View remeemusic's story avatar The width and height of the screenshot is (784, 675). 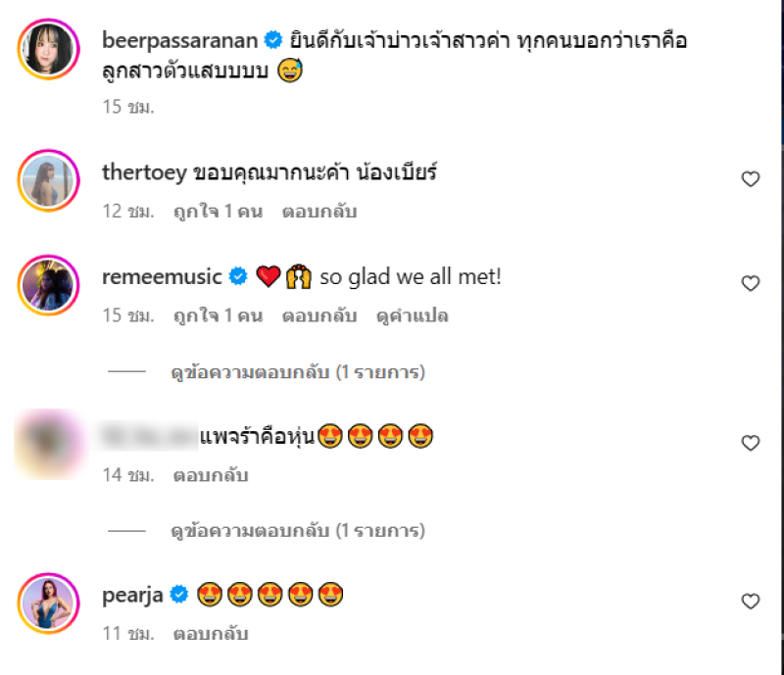[x=48, y=285]
